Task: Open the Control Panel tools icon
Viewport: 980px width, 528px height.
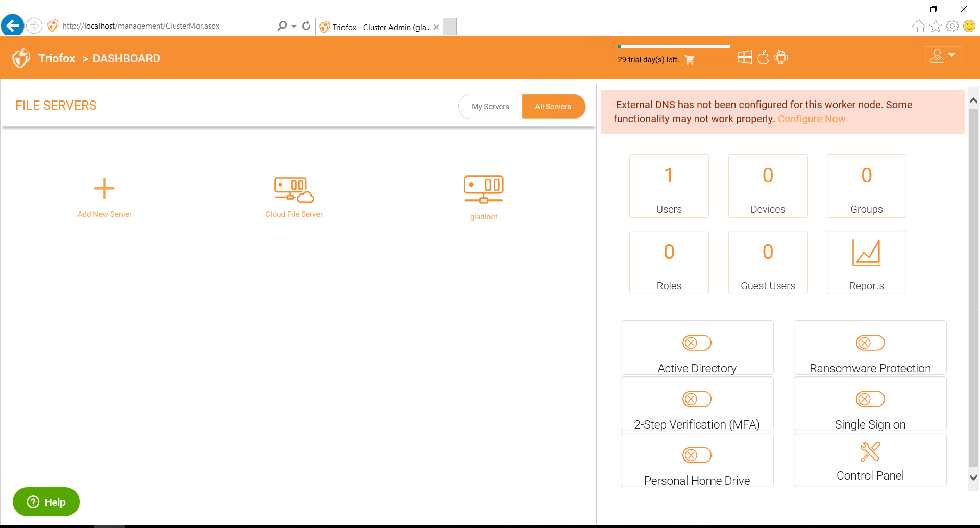Action: coord(870,451)
